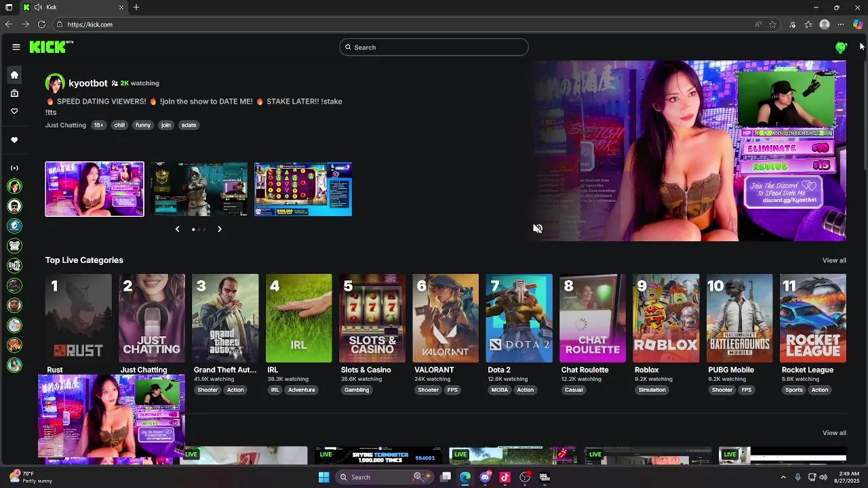Open the Slots & Casino category card

tap(372, 318)
